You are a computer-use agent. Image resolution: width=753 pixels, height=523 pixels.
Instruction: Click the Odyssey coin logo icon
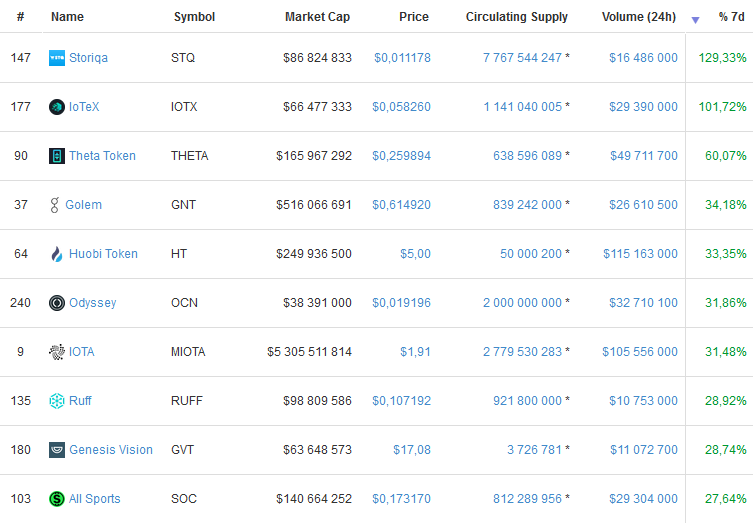57,303
